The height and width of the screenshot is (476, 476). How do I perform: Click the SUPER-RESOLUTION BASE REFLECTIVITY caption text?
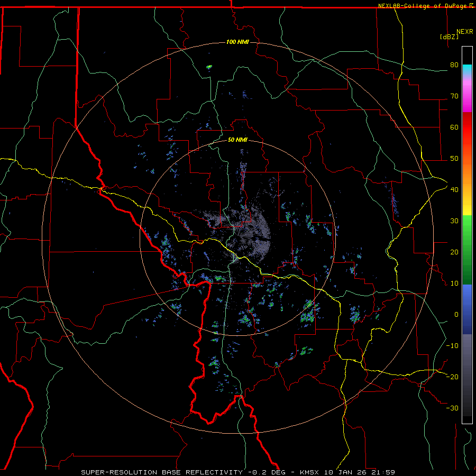(162, 472)
